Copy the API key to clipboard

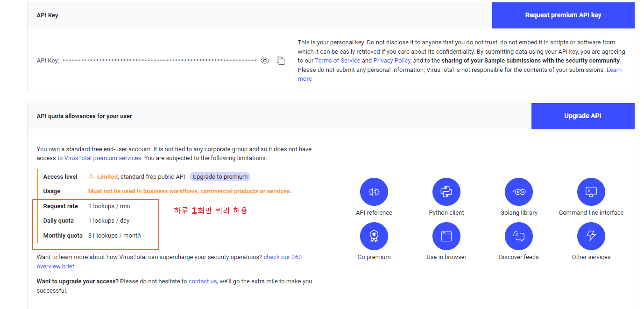(281, 61)
